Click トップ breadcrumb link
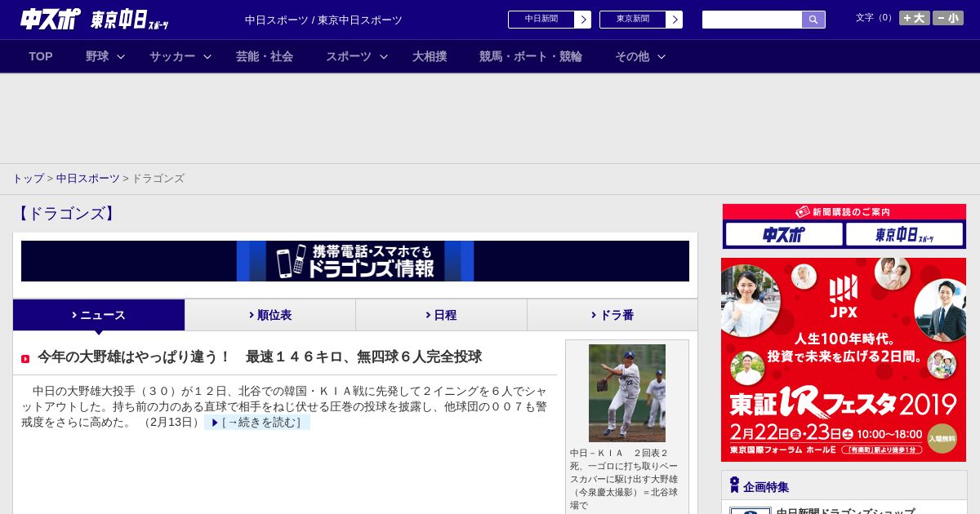This screenshot has width=980, height=514. [28, 179]
